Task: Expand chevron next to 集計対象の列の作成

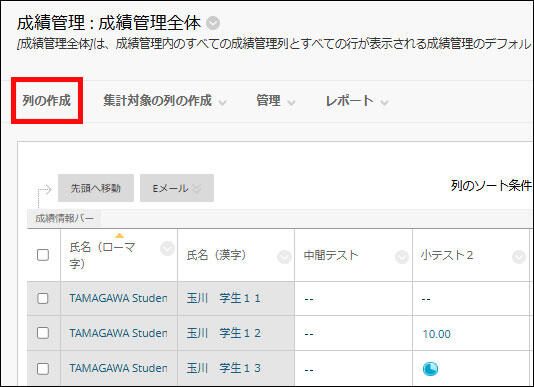Action: click(222, 102)
